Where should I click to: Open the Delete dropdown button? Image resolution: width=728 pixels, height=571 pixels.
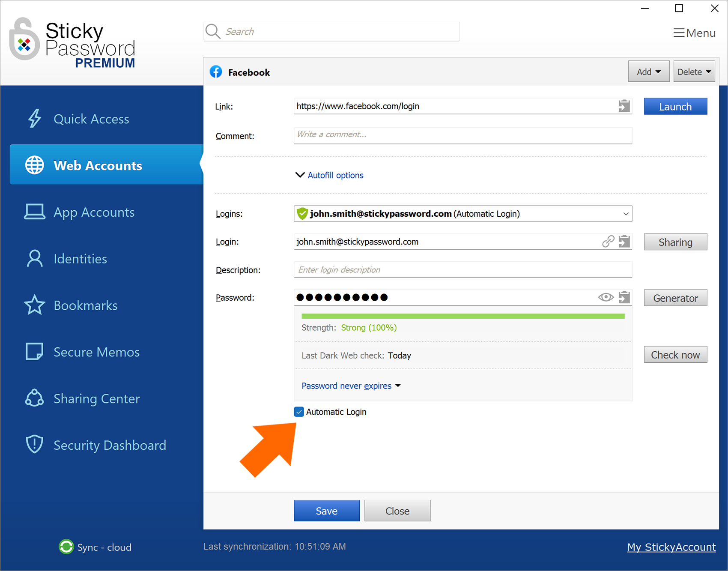tap(694, 72)
